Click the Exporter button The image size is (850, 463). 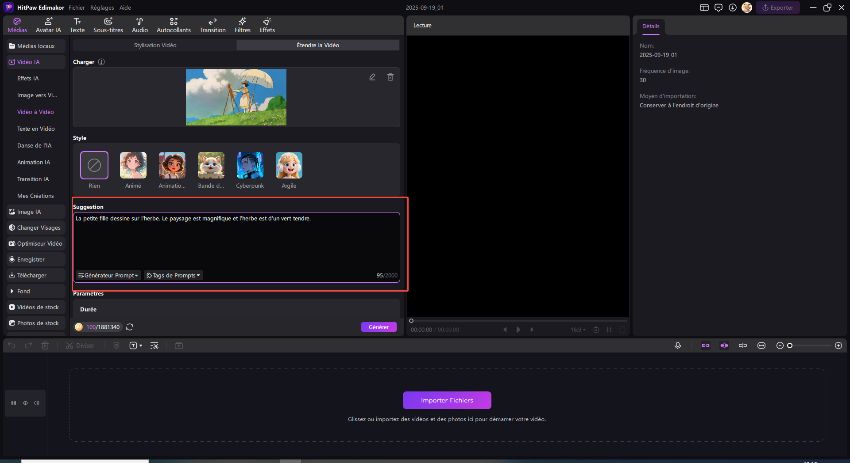778,8
